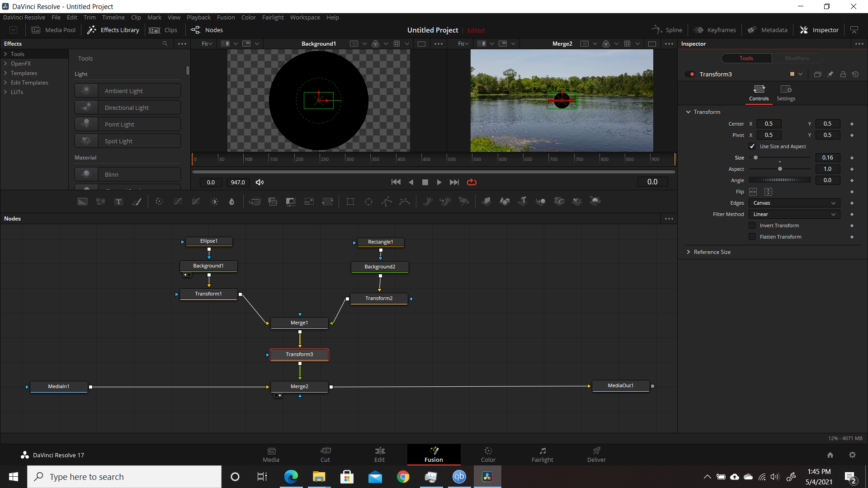This screenshot has width=868, height=488.
Task: Toggle vertical Flip button
Action: coord(768,192)
